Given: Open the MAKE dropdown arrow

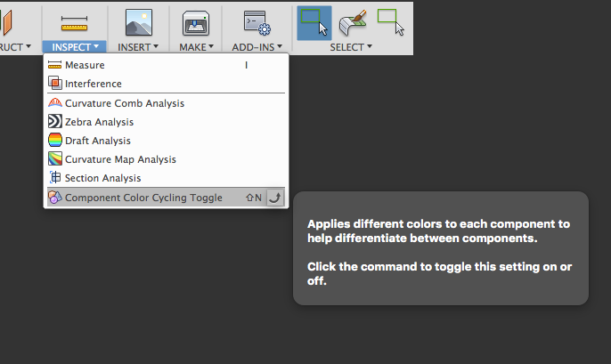Looking at the screenshot, I should pos(196,47).
